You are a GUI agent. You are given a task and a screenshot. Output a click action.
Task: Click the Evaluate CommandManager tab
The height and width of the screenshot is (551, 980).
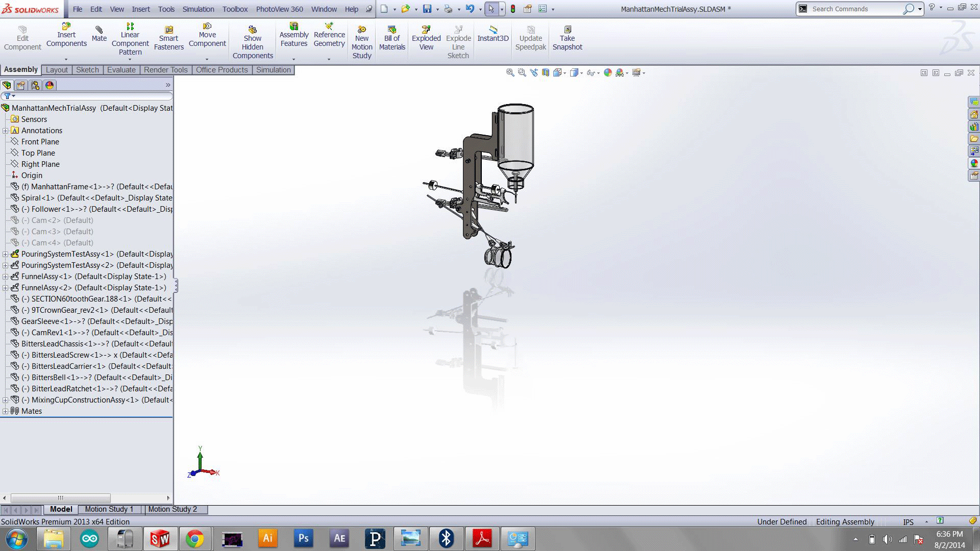(x=121, y=69)
